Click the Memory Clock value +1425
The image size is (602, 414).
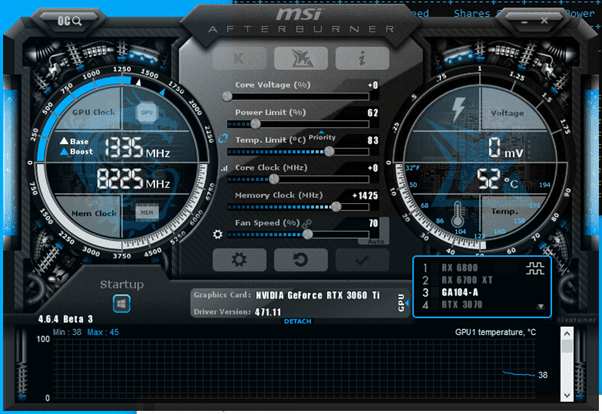click(365, 195)
